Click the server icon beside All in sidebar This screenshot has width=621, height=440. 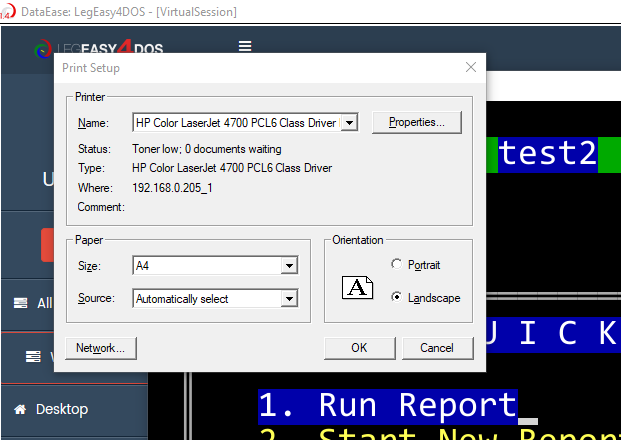[21, 303]
